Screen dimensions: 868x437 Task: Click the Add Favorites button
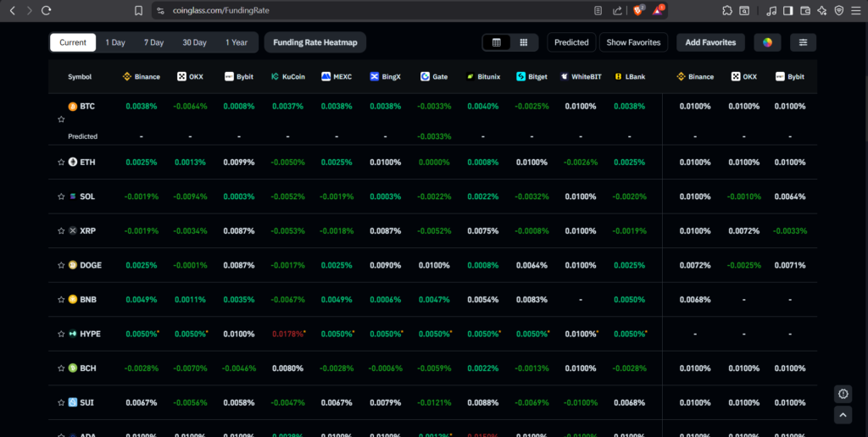click(x=710, y=42)
